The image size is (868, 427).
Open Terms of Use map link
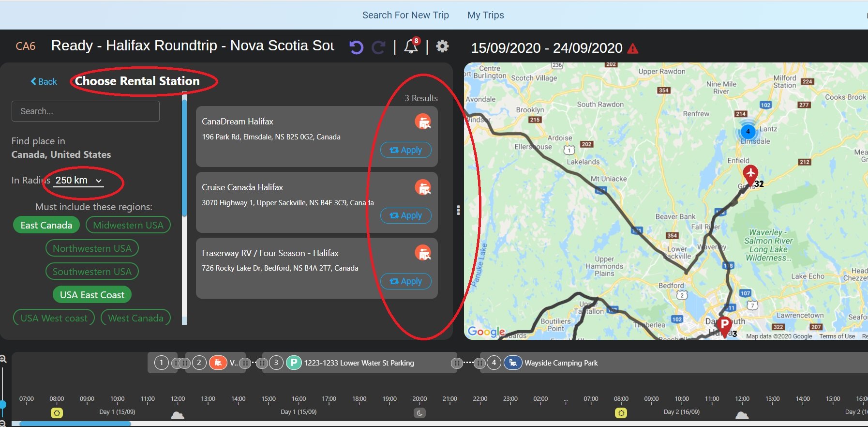coord(837,336)
